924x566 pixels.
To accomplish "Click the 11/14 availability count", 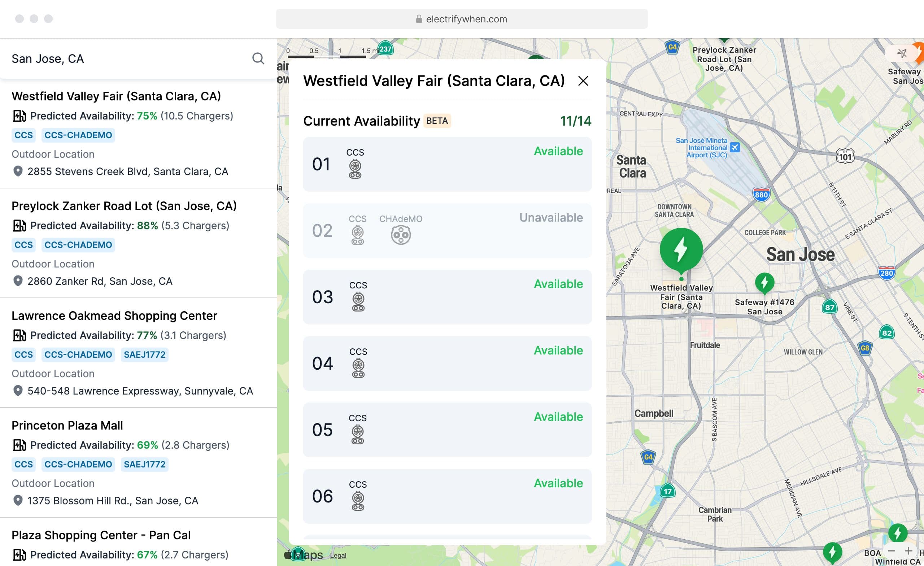I will (x=575, y=121).
